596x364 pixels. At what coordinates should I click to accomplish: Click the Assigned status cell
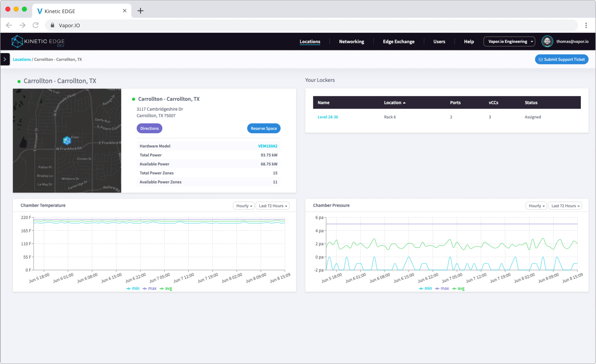(533, 117)
